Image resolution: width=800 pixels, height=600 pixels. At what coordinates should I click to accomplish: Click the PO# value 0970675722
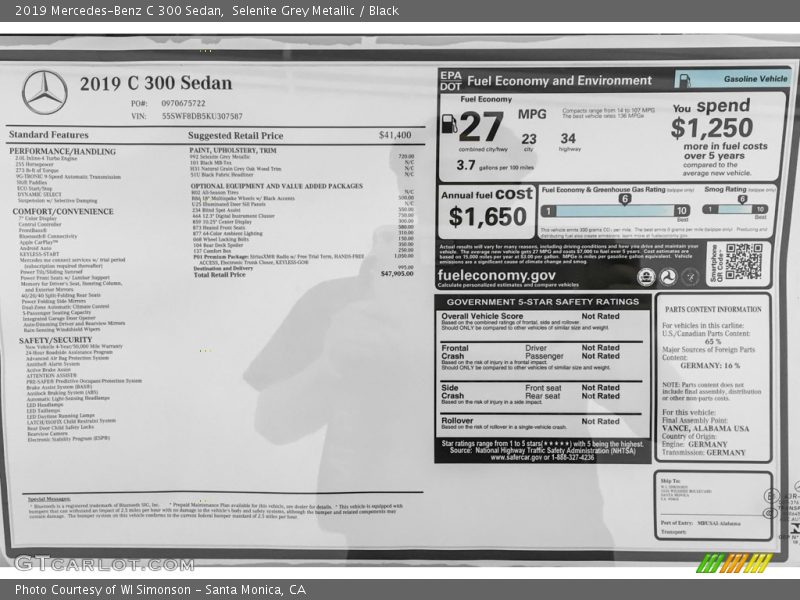183,103
